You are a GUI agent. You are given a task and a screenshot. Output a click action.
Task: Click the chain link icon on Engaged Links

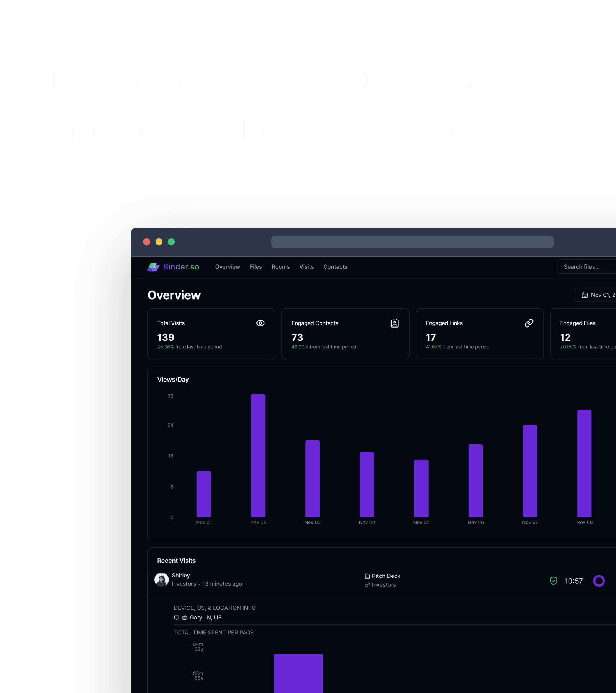click(x=529, y=323)
